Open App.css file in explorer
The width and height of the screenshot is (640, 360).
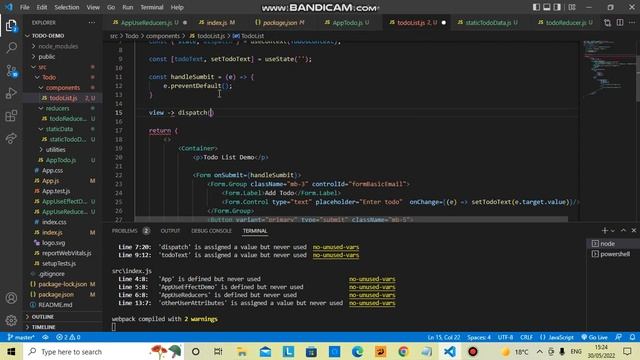coord(62,170)
